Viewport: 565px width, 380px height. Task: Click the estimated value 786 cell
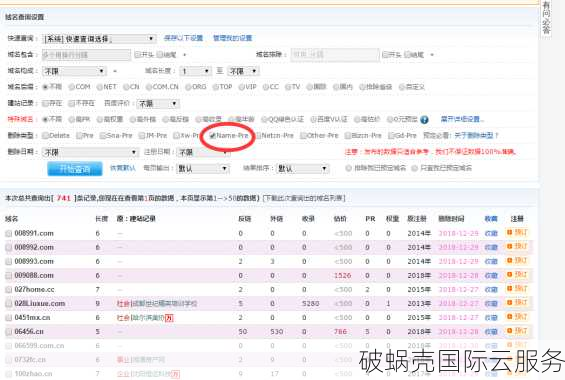340,332
